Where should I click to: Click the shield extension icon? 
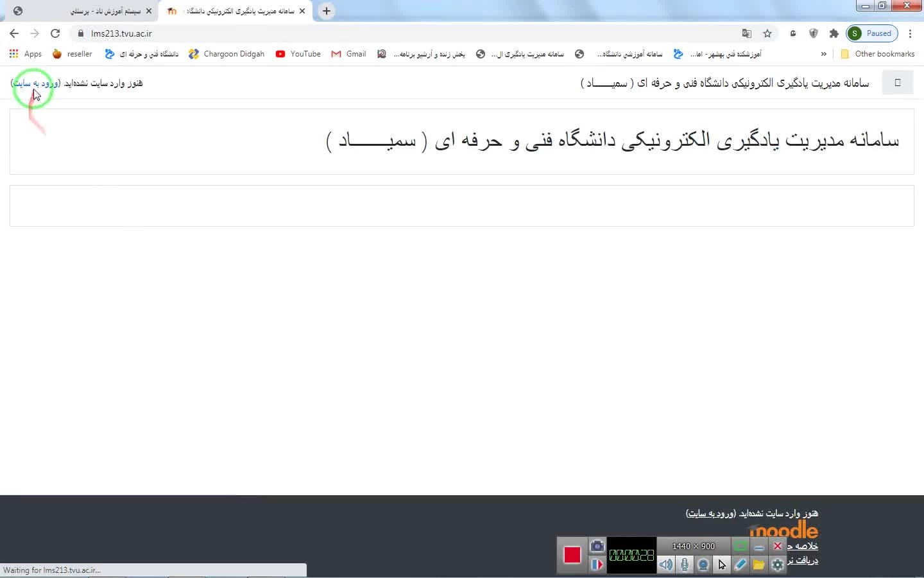click(814, 33)
